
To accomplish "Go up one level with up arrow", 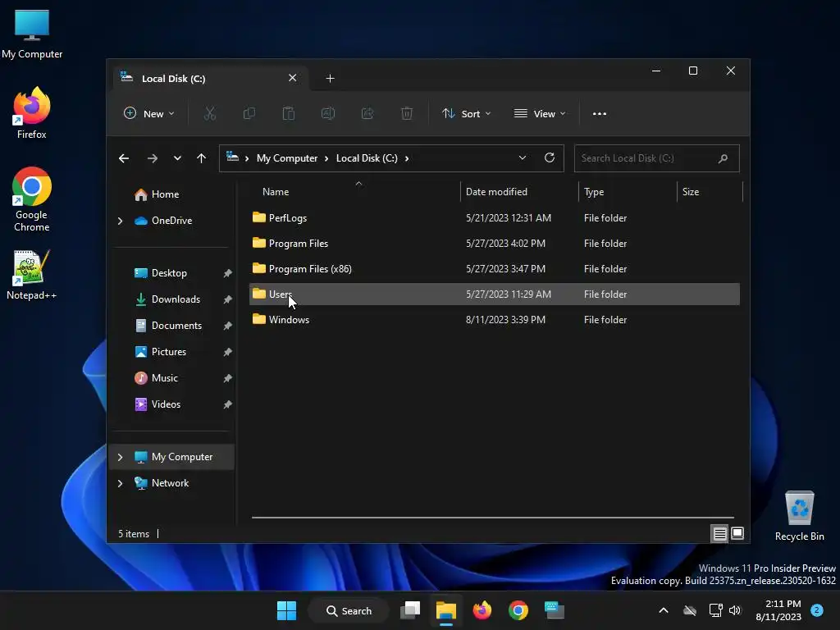I will point(202,158).
